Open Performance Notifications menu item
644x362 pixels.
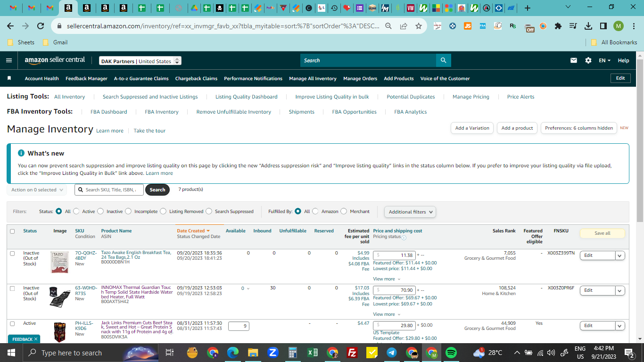[253, 78]
